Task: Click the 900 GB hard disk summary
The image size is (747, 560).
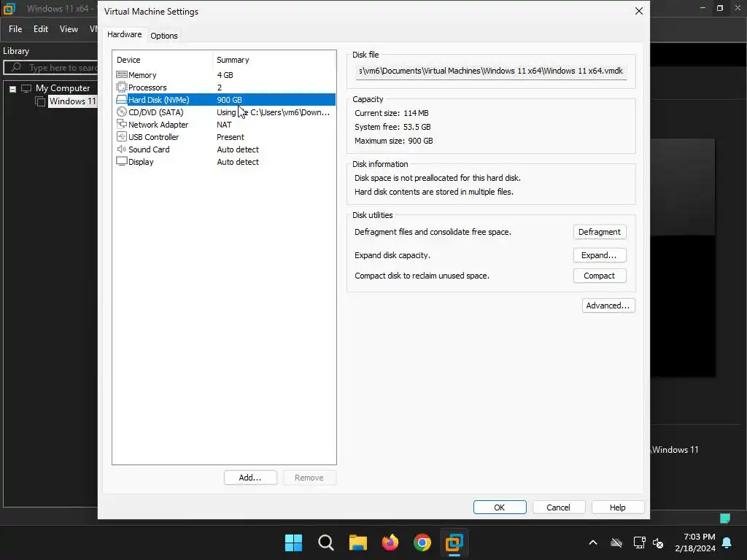Action: click(229, 100)
